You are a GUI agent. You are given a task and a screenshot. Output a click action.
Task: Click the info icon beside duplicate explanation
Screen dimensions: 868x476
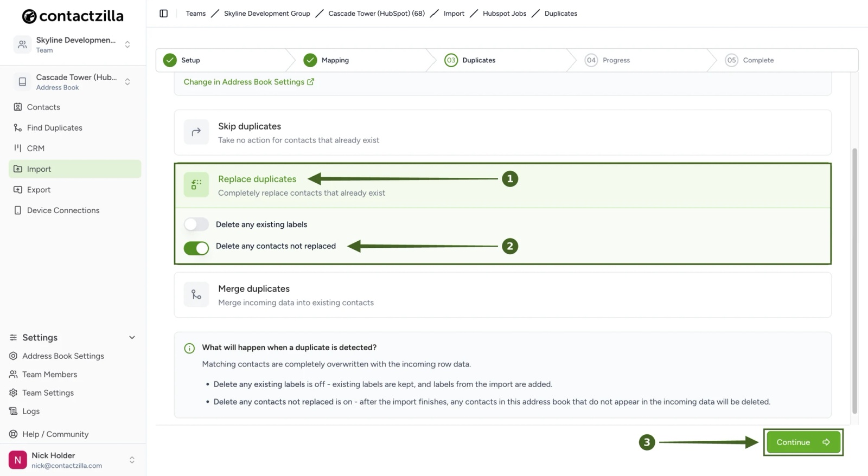click(189, 348)
